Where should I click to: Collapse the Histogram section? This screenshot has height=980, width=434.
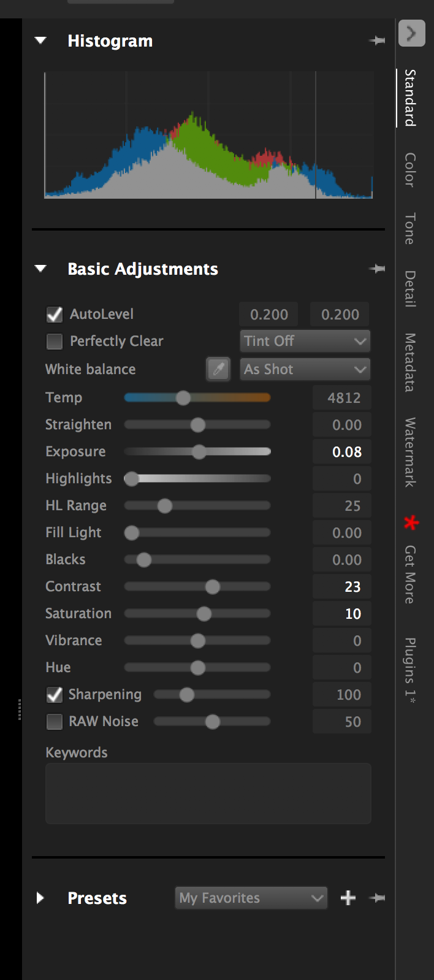[41, 41]
